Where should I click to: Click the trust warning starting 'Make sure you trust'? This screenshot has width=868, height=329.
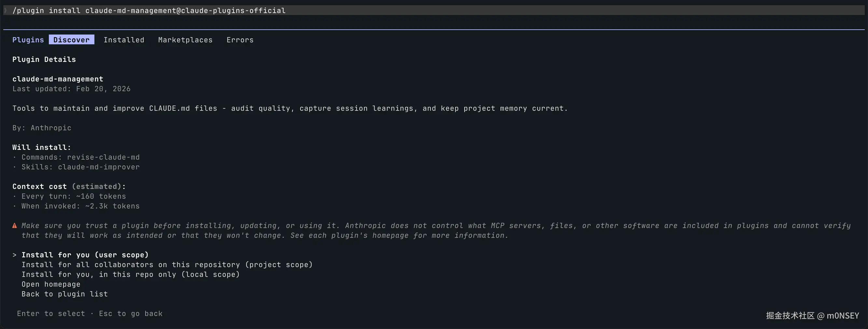[436, 231]
